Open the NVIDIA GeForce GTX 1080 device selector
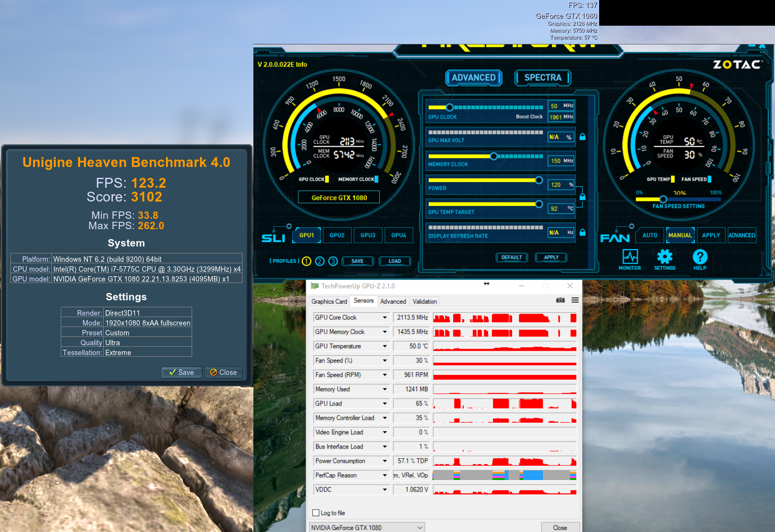Image resolution: width=775 pixels, height=532 pixels. tap(367, 528)
